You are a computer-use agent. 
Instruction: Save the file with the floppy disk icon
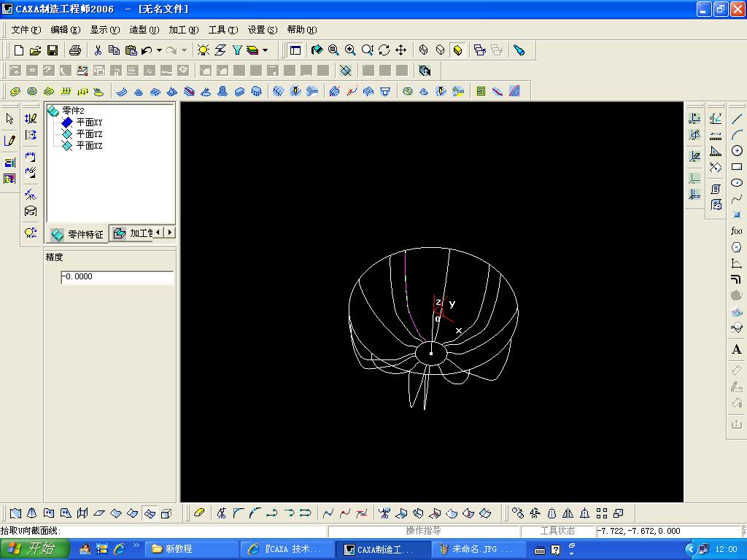tap(52, 50)
